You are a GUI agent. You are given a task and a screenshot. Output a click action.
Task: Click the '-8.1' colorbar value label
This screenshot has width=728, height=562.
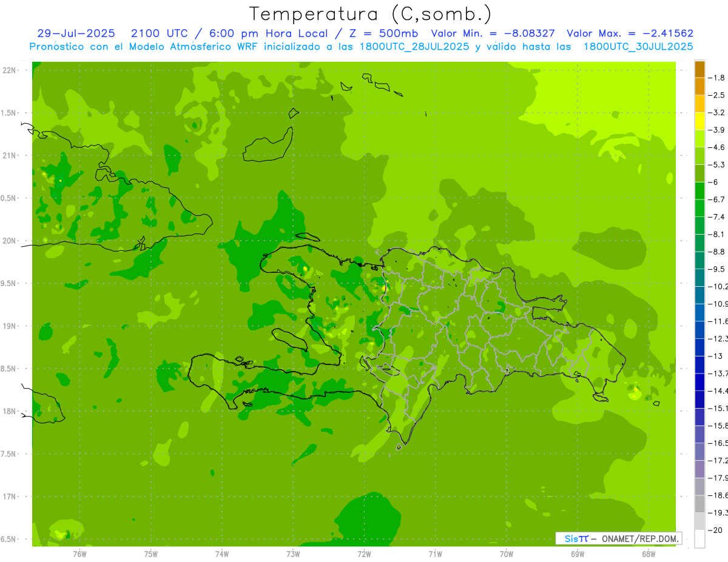tap(716, 234)
